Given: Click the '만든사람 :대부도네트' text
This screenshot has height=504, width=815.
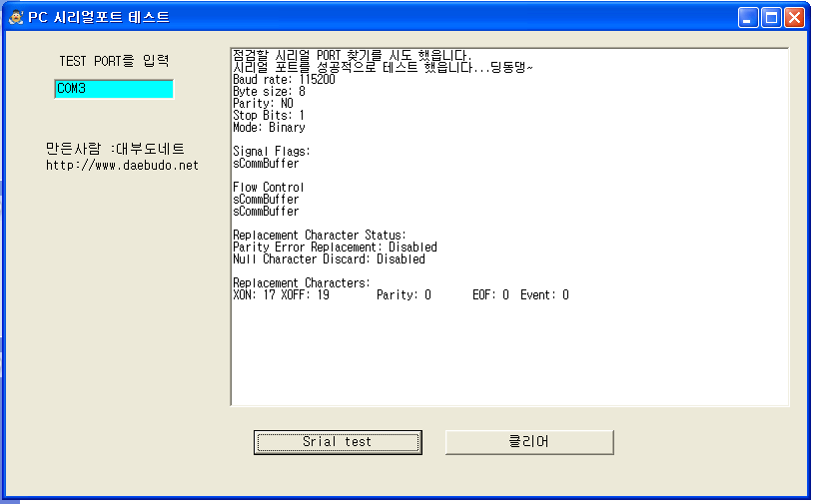Looking at the screenshot, I should click(115, 149).
